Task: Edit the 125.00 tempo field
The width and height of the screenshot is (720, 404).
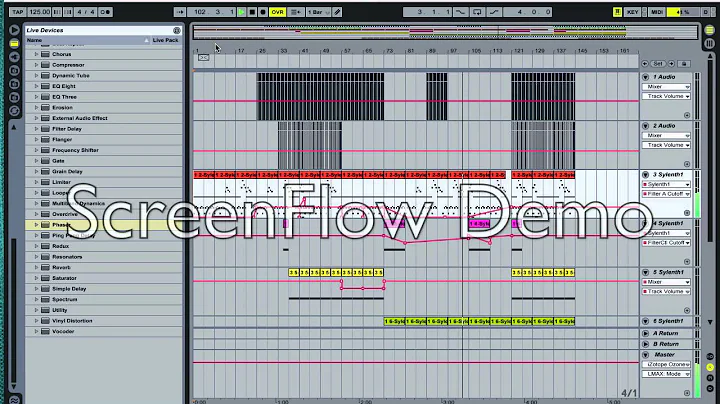Action: click(x=39, y=12)
